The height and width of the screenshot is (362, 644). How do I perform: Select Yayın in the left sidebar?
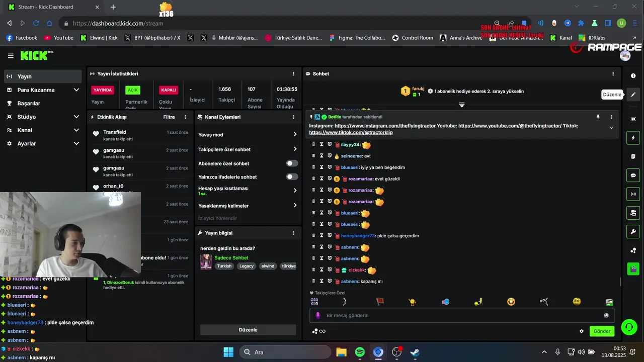43,76
